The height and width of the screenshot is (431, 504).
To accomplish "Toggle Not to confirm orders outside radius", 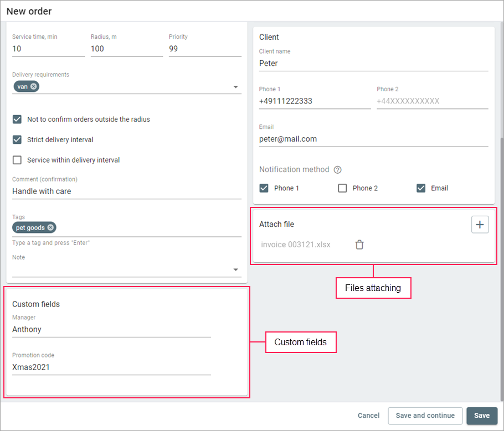I will [17, 119].
